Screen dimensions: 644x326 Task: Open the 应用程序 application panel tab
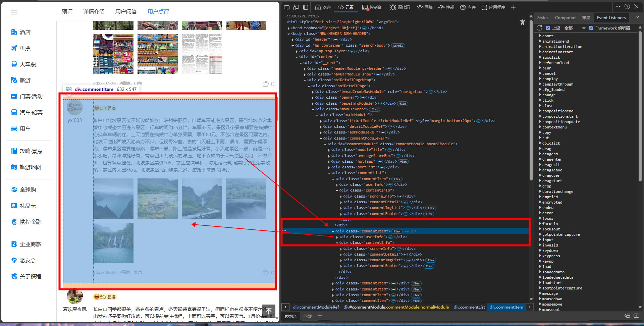(x=493, y=7)
